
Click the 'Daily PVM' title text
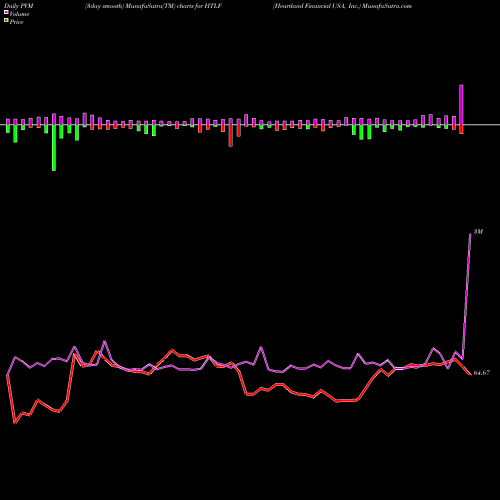point(19,6)
